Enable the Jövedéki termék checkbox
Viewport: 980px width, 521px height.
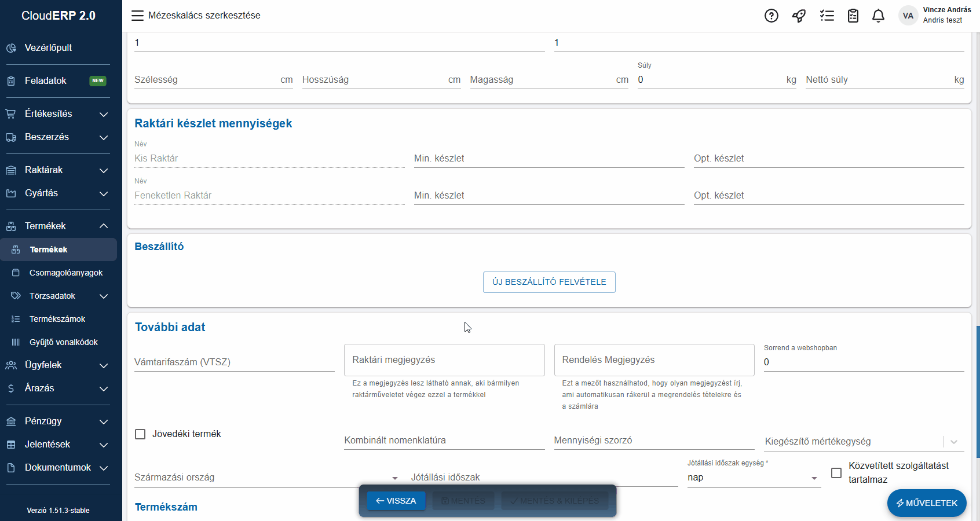coord(140,434)
